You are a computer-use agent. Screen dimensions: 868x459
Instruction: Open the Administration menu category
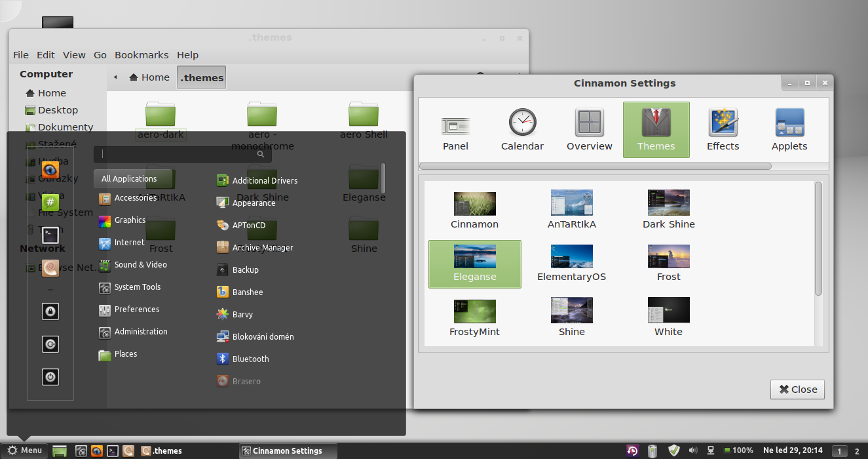pyautogui.click(x=133, y=332)
